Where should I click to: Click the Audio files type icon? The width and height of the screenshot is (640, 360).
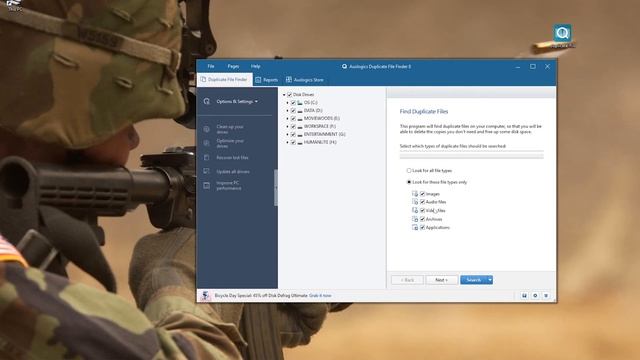click(415, 202)
